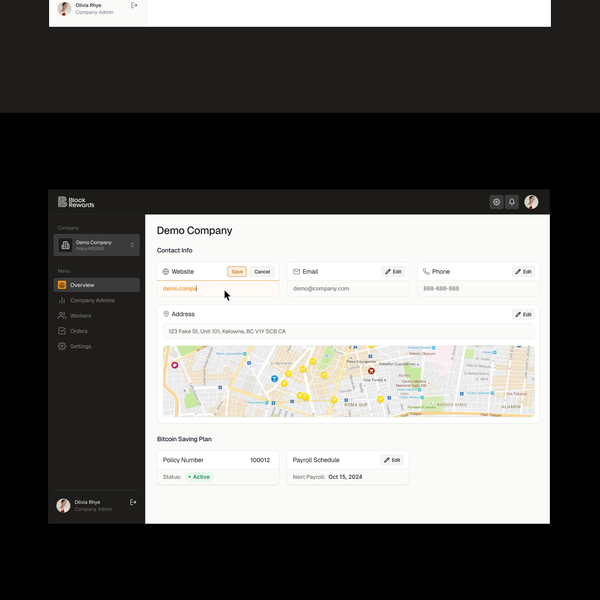This screenshot has height=600, width=600.
Task: Click the map preview
Action: point(349,381)
